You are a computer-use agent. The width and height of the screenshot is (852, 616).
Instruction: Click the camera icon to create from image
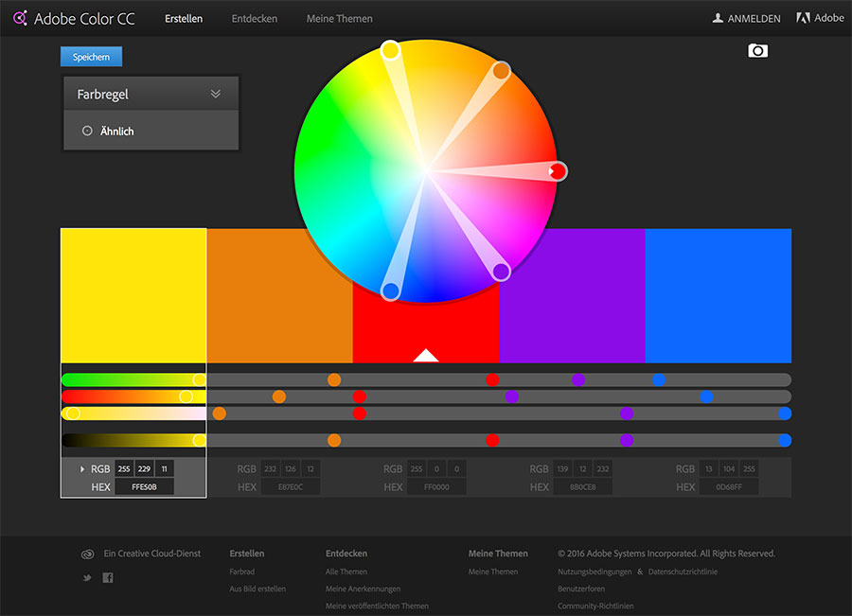[x=757, y=50]
